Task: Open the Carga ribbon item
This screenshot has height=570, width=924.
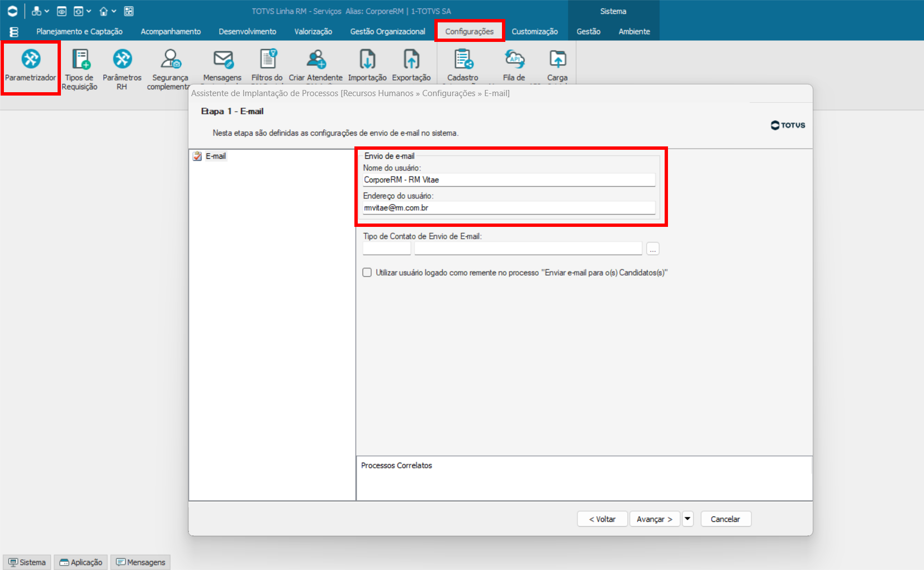Action: point(557,65)
